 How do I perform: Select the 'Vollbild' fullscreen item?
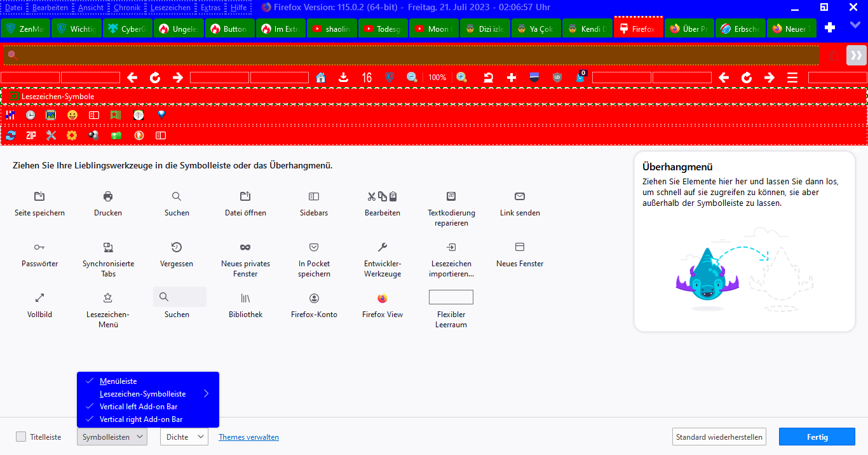[39, 305]
